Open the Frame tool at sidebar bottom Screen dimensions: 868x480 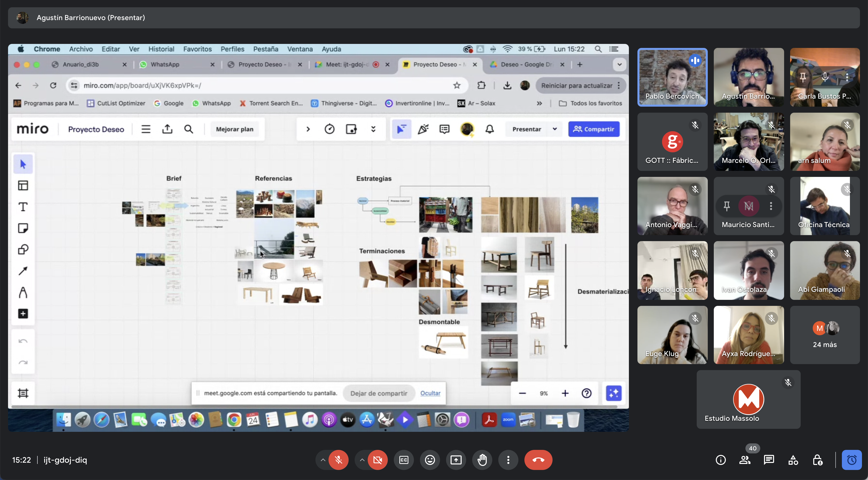[x=23, y=393]
